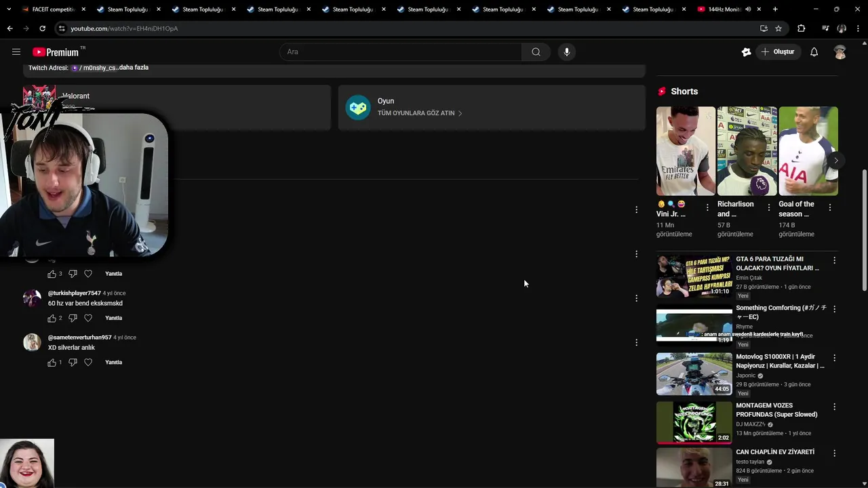Click the address bar URL
Screen dimensions: 868x488
pyautogui.click(x=124, y=28)
